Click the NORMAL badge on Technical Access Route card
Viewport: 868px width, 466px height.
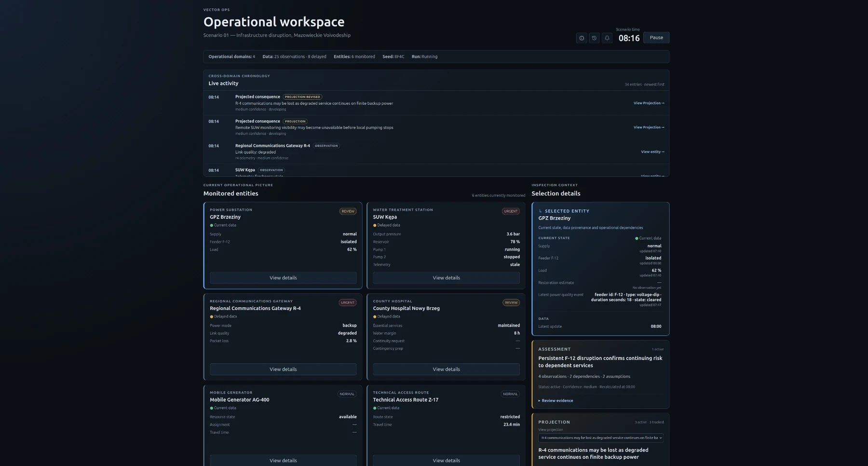click(x=510, y=394)
